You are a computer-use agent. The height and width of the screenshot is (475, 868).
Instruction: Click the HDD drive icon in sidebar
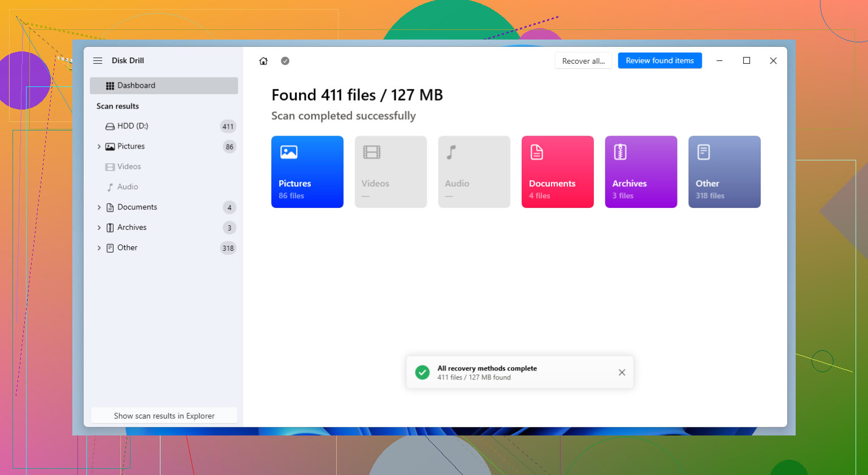click(110, 127)
